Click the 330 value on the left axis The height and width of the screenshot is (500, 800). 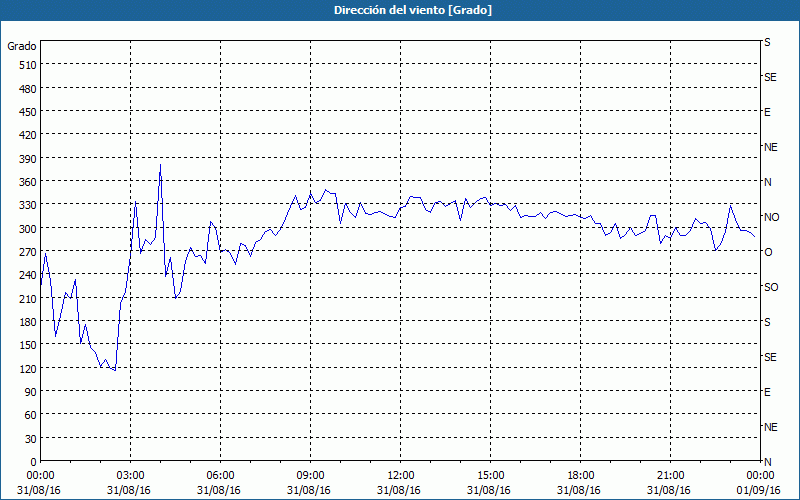coord(28,205)
